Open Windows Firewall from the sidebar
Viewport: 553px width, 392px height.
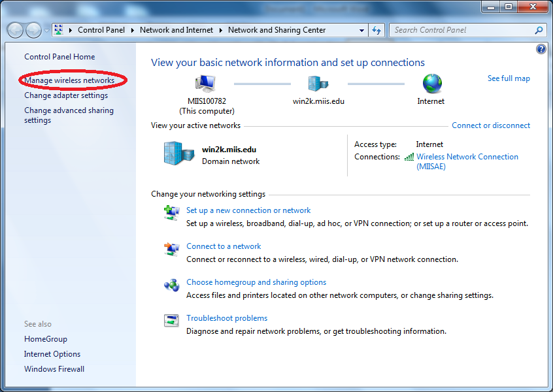coord(54,368)
